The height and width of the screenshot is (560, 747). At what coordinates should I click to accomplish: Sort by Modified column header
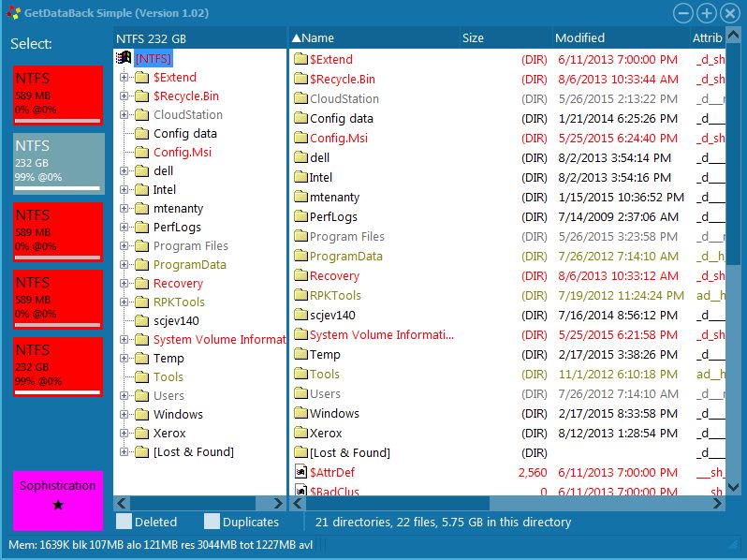pyautogui.click(x=579, y=37)
